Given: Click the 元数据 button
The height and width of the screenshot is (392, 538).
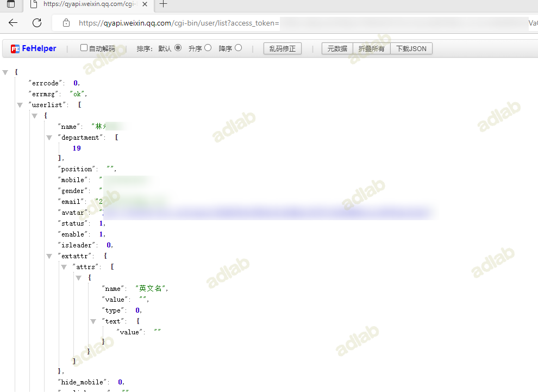Looking at the screenshot, I should coord(337,48).
